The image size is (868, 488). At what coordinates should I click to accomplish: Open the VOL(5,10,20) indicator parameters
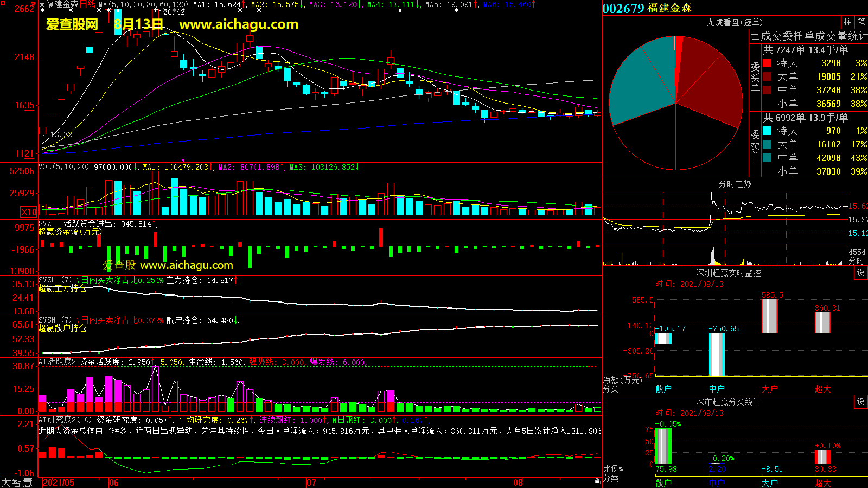(x=63, y=167)
